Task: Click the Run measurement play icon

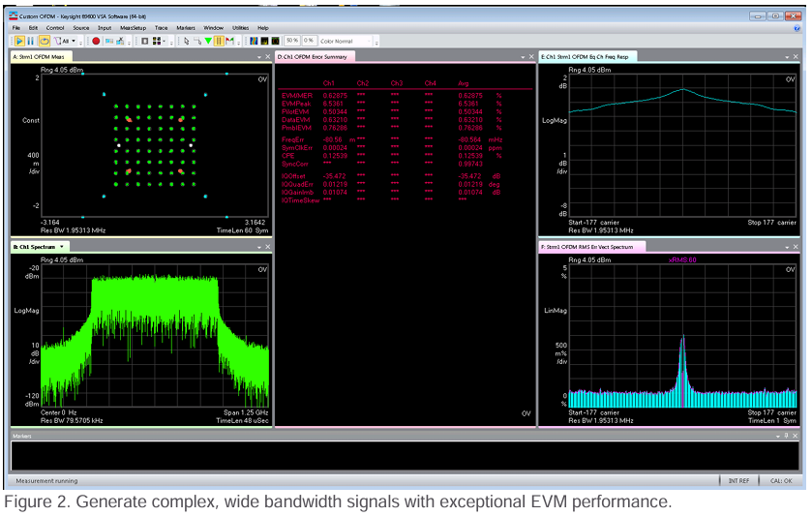Action: pos(19,41)
